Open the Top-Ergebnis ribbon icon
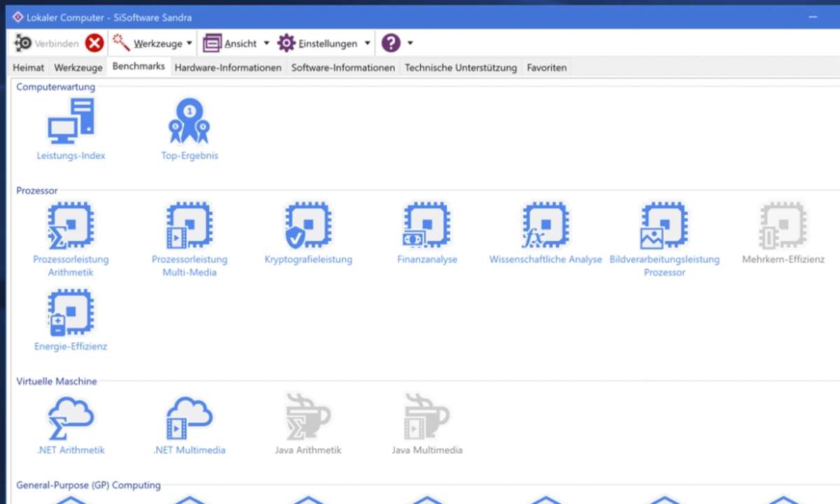The height and width of the screenshot is (504, 840). point(189,121)
